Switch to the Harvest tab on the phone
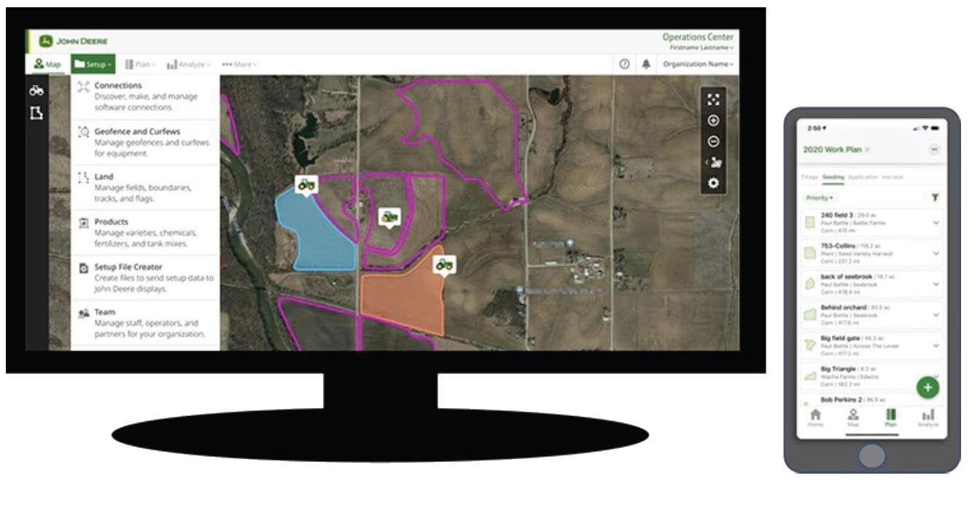This screenshot has height=505, width=980. pos(891,176)
